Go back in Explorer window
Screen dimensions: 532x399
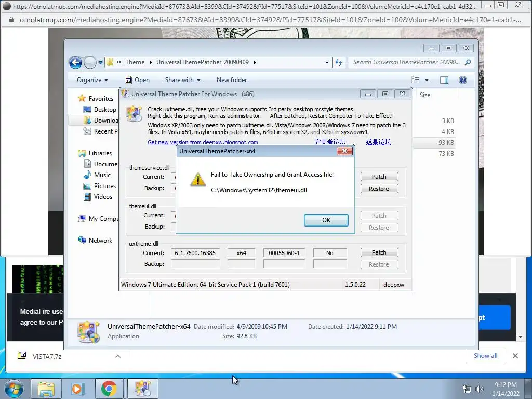75,62
